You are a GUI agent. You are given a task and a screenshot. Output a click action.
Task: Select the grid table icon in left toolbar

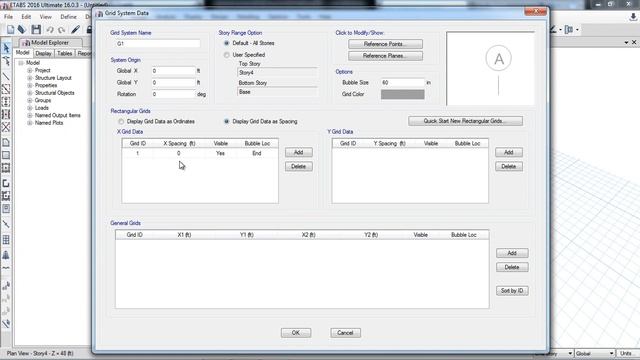coord(6,240)
